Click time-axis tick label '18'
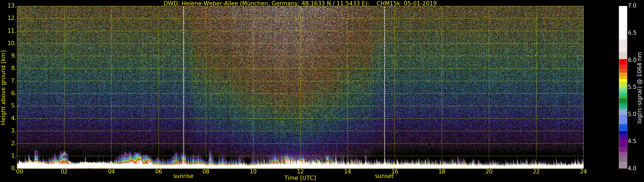Viewport: 644px width, 182px height. [x=442, y=172]
